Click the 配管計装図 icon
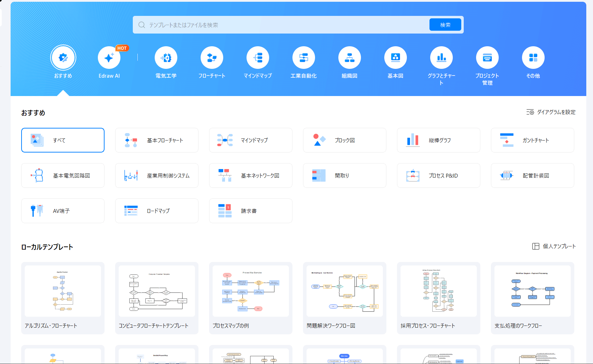Screen dimensions: 593x364 pos(507,175)
